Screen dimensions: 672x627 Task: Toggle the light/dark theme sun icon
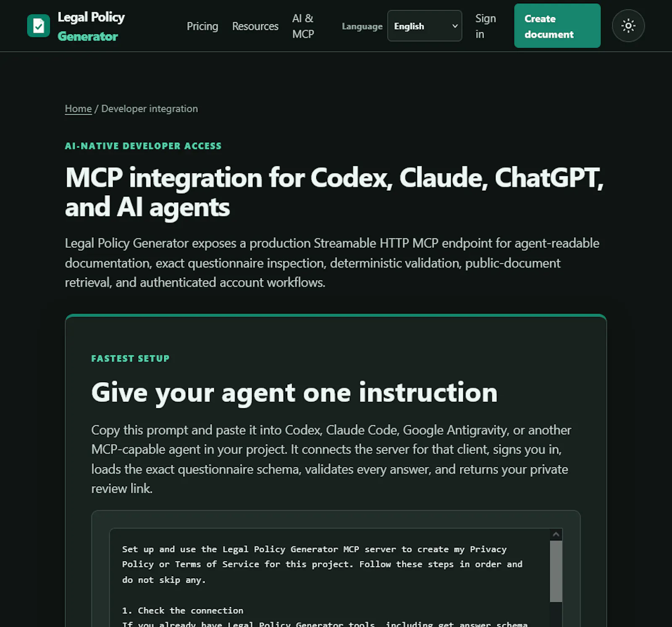click(628, 26)
